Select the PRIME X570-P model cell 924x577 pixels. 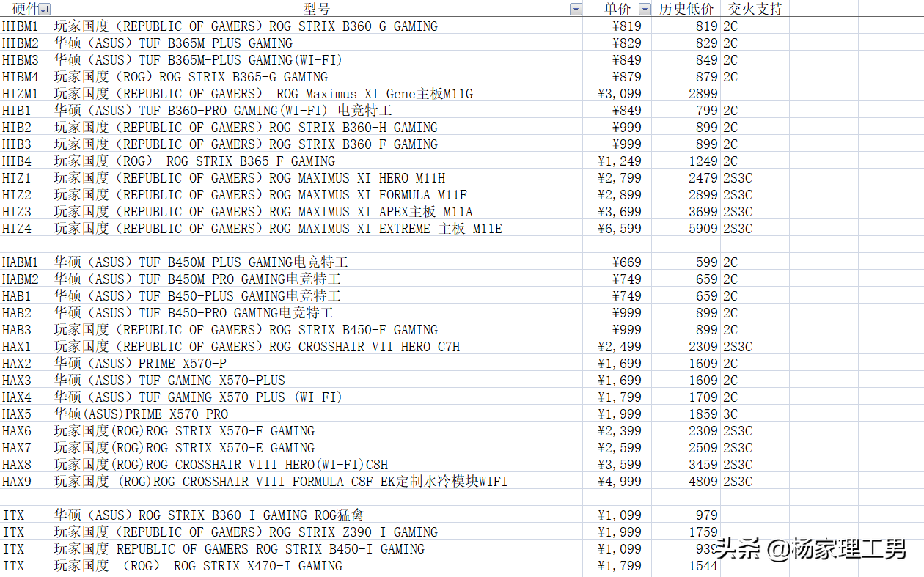(x=317, y=364)
